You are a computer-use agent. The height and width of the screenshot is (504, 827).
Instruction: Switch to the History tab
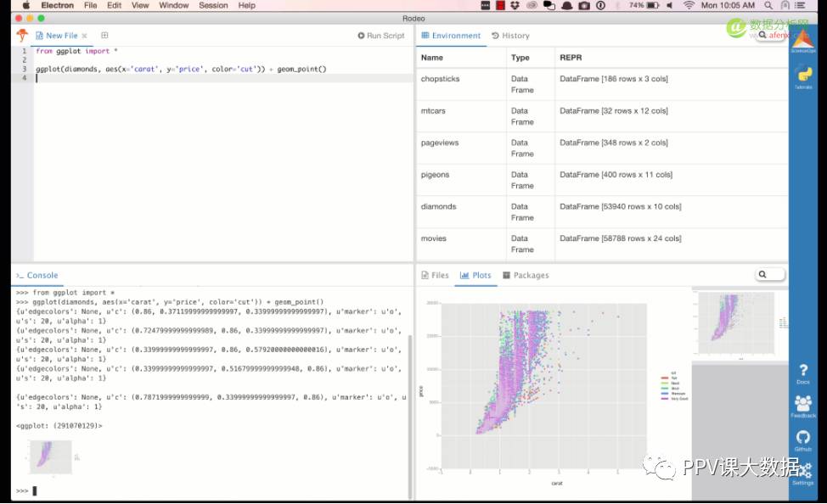pyautogui.click(x=510, y=36)
